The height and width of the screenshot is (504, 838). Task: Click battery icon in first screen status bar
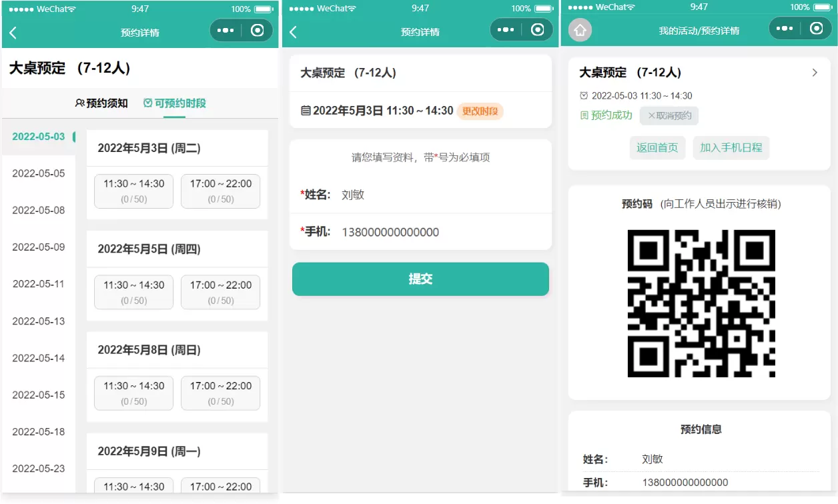tap(264, 9)
